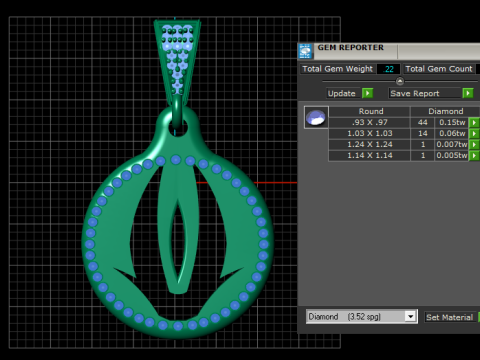Click the 0.007tw weight cell
Image resolution: width=480 pixels, height=360 pixels.
pos(452,144)
